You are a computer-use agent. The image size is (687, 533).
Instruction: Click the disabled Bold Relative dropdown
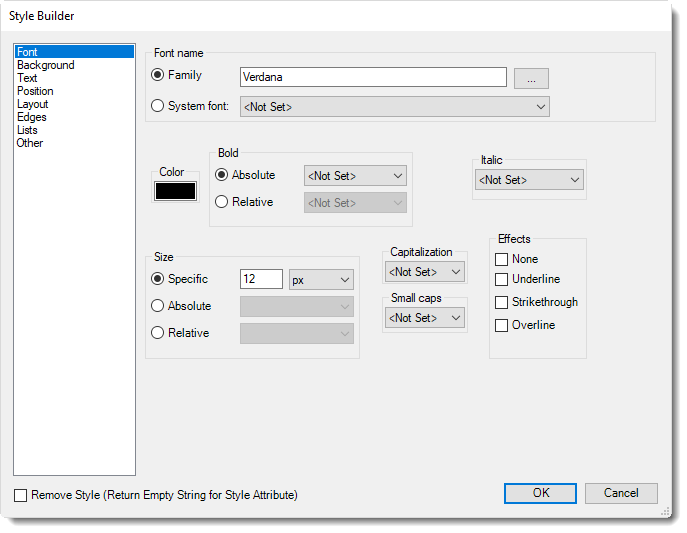coord(355,203)
